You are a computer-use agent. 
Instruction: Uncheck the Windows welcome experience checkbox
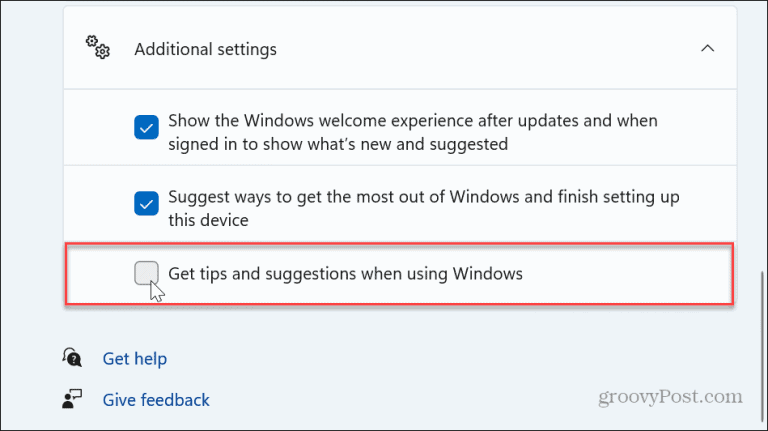pyautogui.click(x=146, y=127)
